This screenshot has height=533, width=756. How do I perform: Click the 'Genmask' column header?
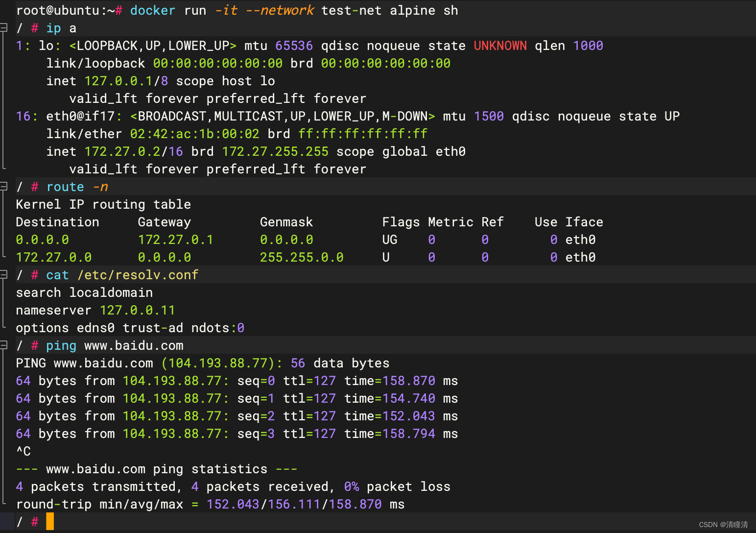click(x=286, y=222)
